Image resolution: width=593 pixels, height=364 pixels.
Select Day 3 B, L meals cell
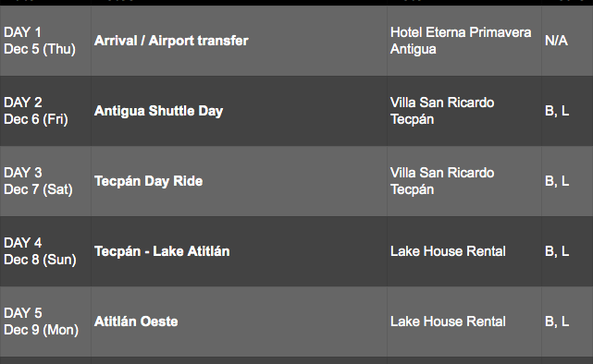tap(567, 181)
